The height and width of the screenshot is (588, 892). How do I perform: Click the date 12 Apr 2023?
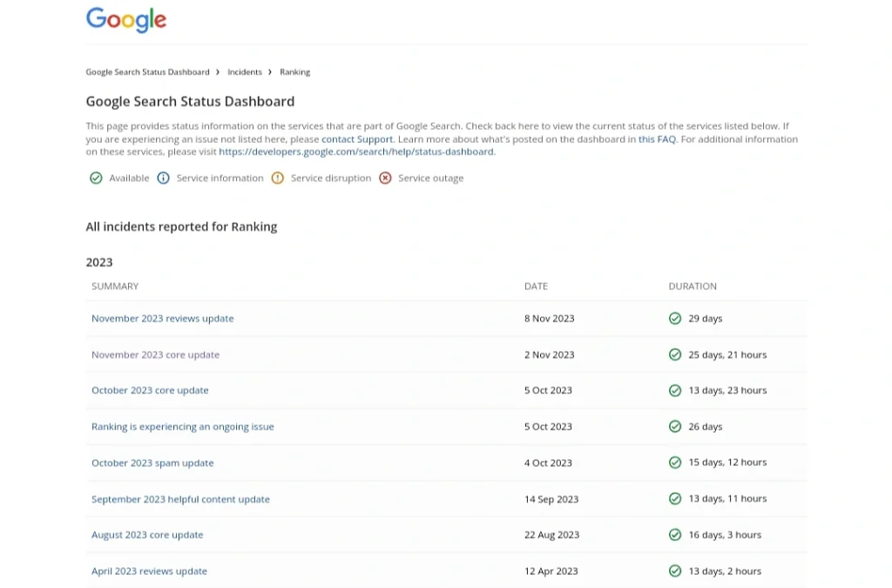pos(551,571)
